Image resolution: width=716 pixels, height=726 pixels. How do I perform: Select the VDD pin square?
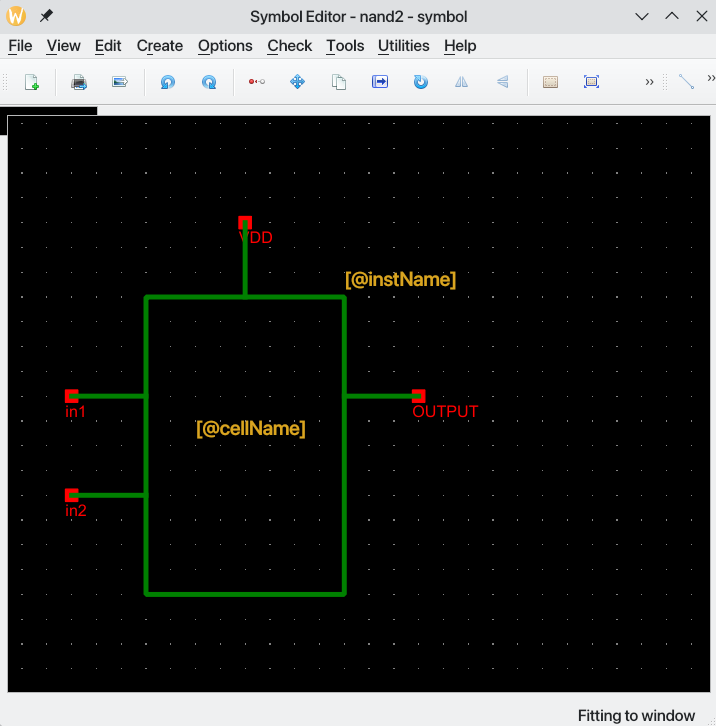pyautogui.click(x=245, y=222)
